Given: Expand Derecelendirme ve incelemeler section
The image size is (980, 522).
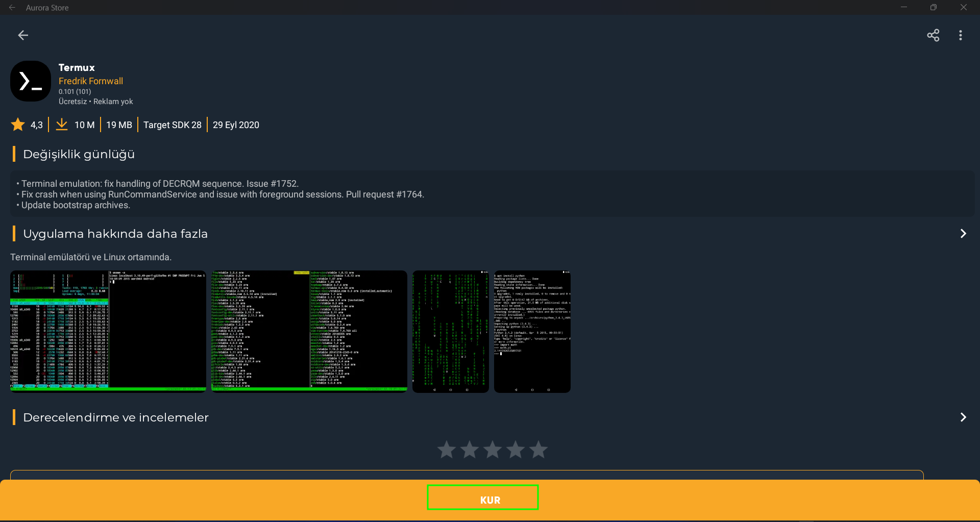Looking at the screenshot, I should 963,417.
